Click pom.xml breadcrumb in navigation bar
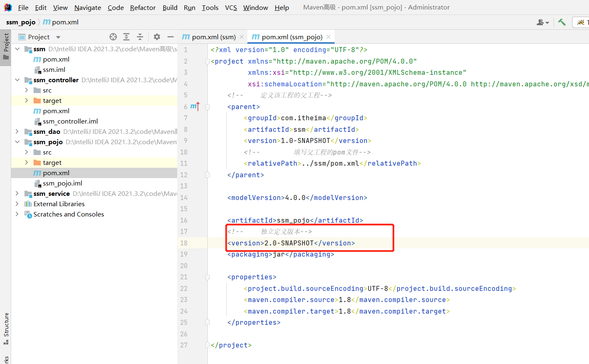This screenshot has height=364, width=589. tap(61, 22)
